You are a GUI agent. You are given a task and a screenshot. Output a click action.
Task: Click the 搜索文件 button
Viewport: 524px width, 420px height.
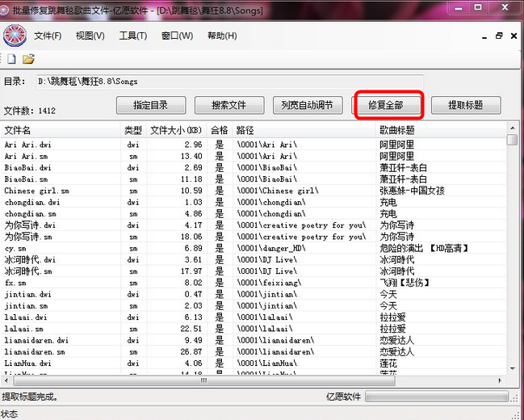pos(229,105)
